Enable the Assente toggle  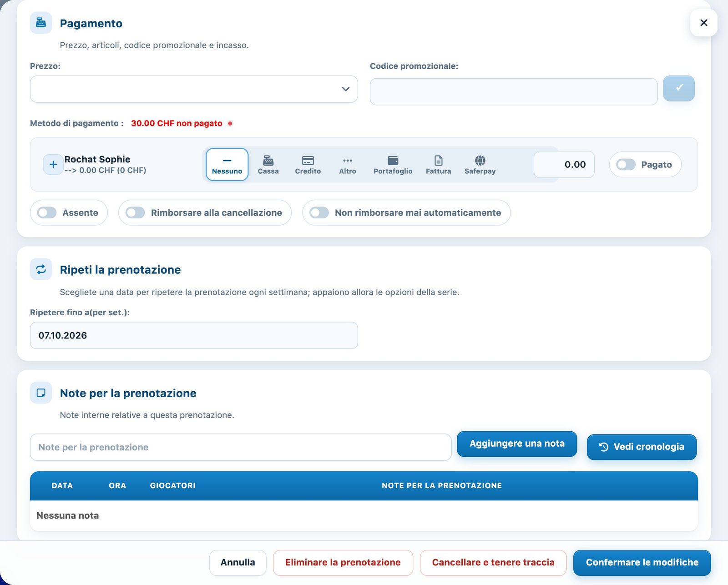tap(47, 212)
